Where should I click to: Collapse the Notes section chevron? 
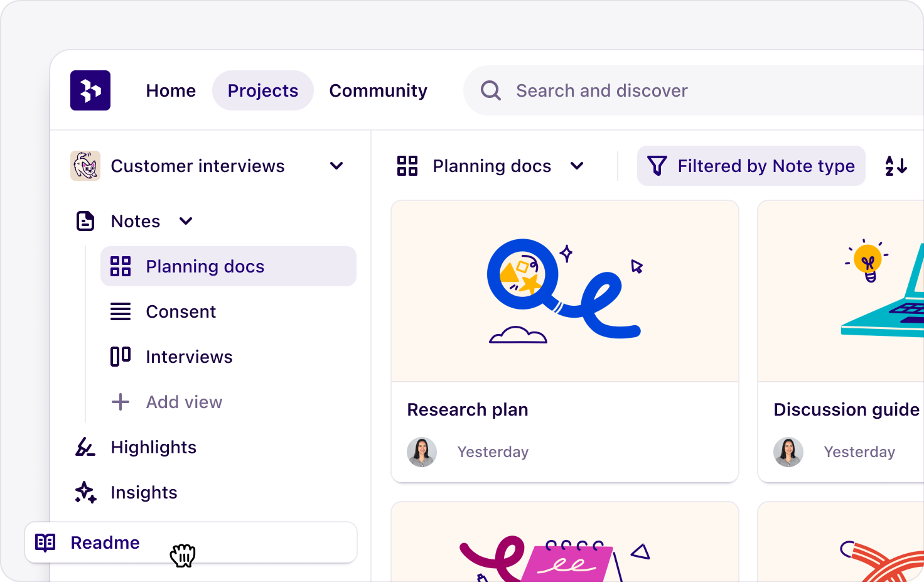[x=185, y=221]
